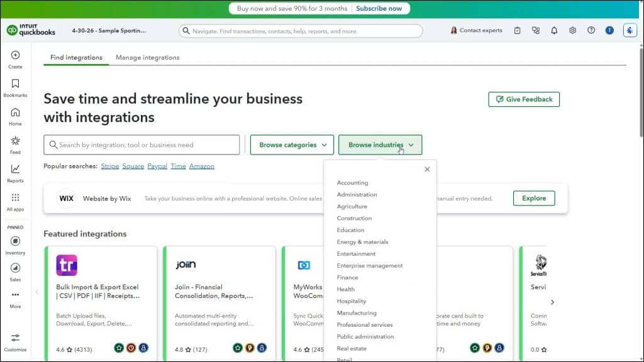This screenshot has height=362, width=644.
Task: Switch to the Manage integrations tab
Action: tap(147, 57)
